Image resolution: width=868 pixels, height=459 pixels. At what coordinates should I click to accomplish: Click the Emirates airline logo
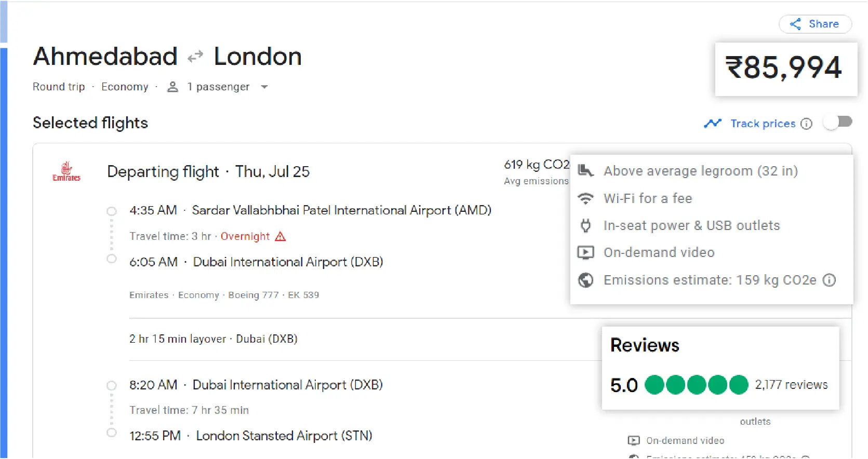coord(66,171)
